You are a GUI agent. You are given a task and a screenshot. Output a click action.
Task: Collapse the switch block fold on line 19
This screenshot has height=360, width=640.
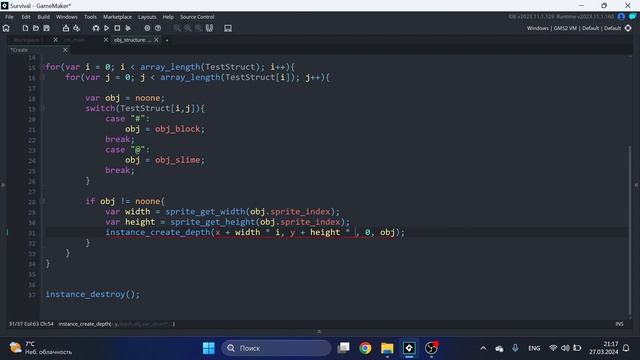pos(43,108)
